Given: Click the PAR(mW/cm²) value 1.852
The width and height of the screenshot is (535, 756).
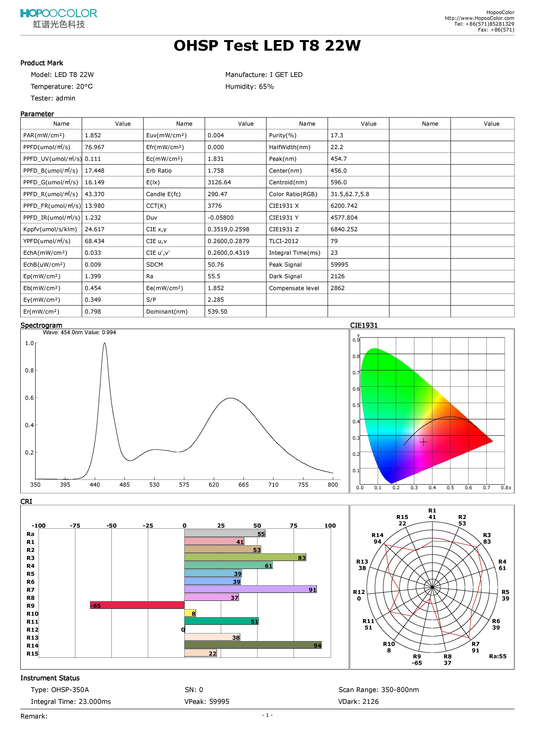Looking at the screenshot, I should click(x=93, y=135).
